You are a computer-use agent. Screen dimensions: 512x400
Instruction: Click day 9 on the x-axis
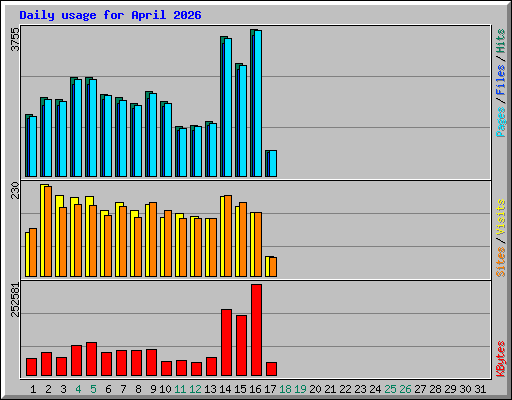click(153, 389)
